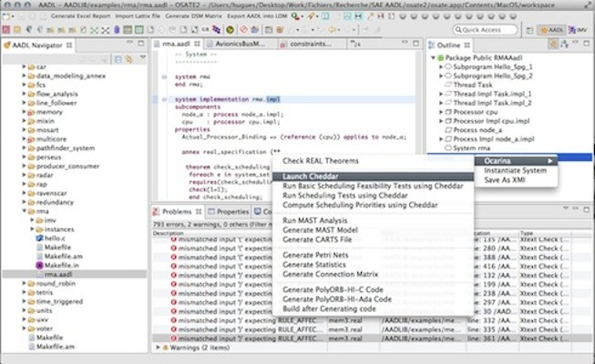Click the blue bucket icon next to the no-entry icon
Image resolution: width=595 pixels, height=364 pixels.
pos(255,29)
